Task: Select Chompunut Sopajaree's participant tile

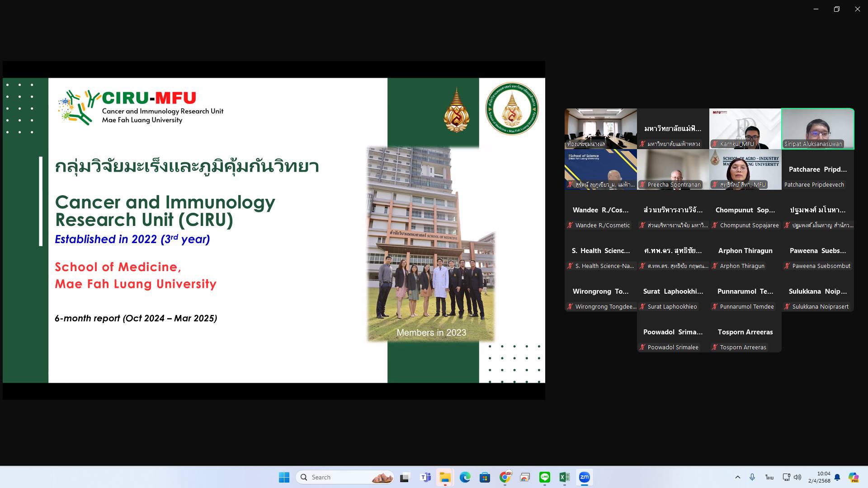Action: pos(745,210)
